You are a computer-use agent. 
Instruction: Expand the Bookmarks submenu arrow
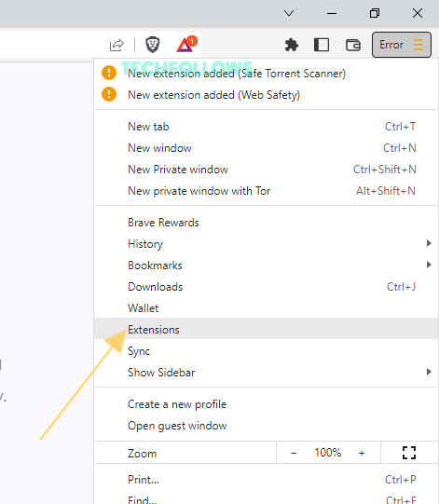[x=429, y=265]
